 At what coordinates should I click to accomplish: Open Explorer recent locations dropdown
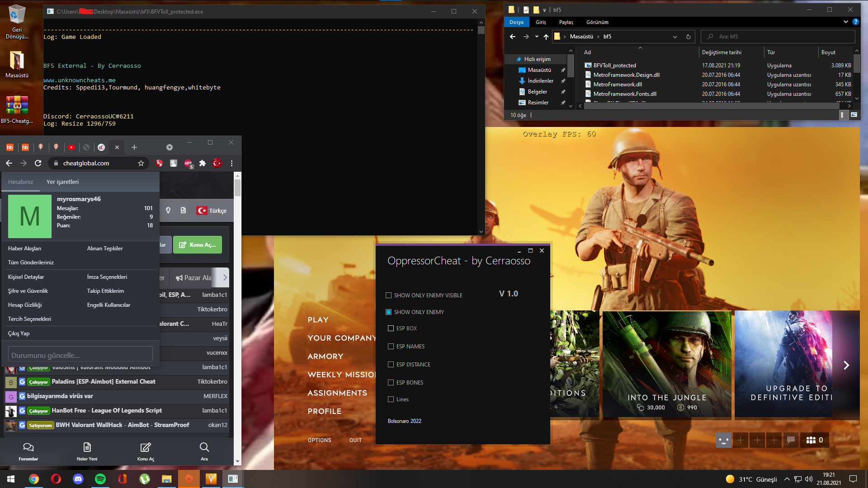click(537, 37)
